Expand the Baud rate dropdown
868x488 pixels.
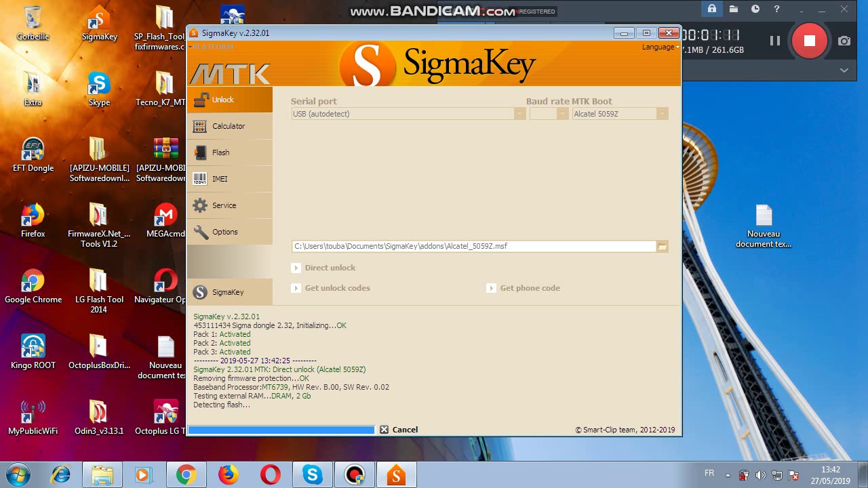562,114
